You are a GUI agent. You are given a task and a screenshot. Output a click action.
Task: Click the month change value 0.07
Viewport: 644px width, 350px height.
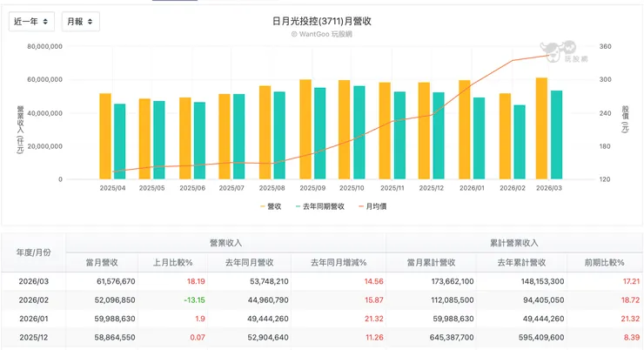pyautogui.click(x=198, y=337)
